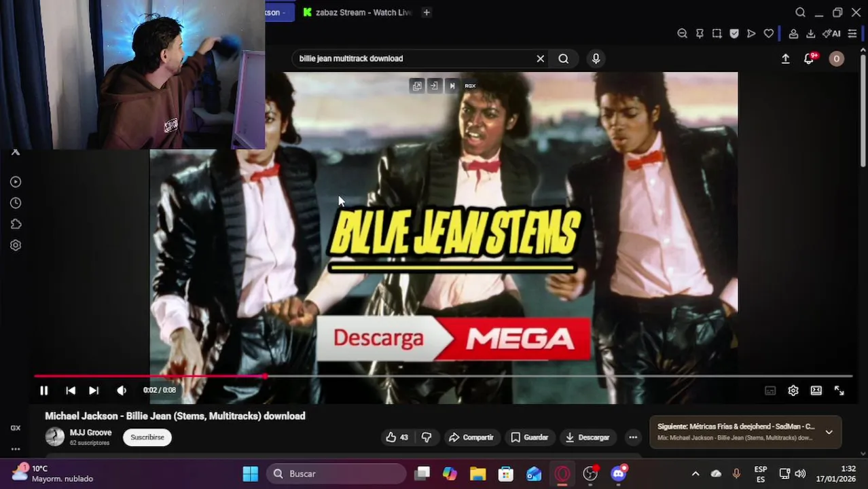The height and width of the screenshot is (489, 868).
Task: Open the GX corner sidebar icon
Action: (x=16, y=428)
